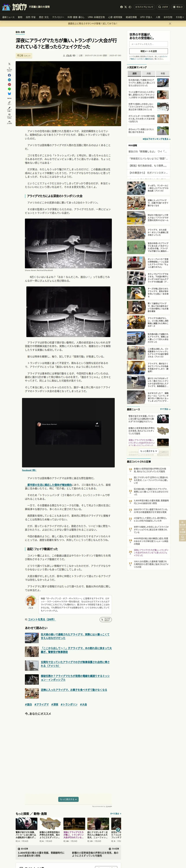This screenshot has height=868, width=186.
Task: Click the コメントを書く pencil icon
Action: [9, 110]
